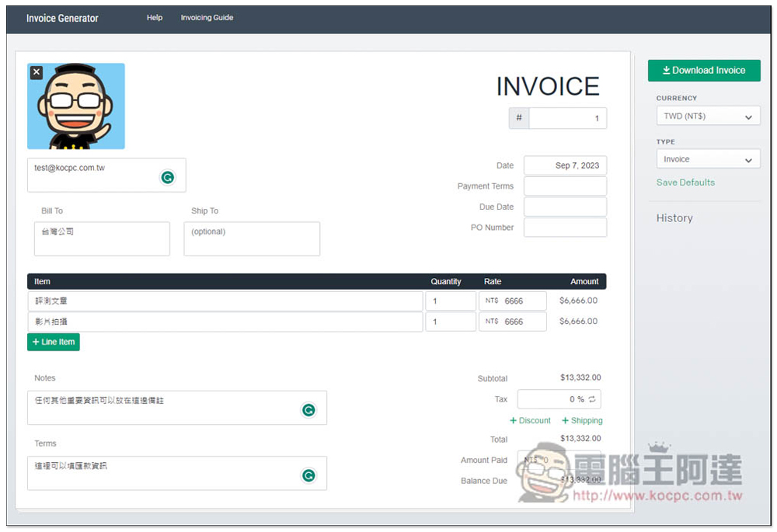The height and width of the screenshot is (532, 777).
Task: Click the Notes text area
Action: 177,408
